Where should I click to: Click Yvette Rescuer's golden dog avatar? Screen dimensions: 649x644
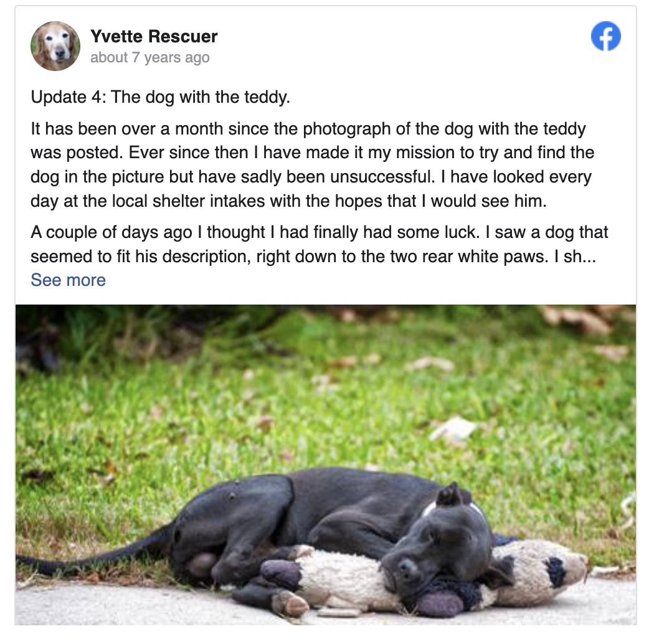pos(55,46)
